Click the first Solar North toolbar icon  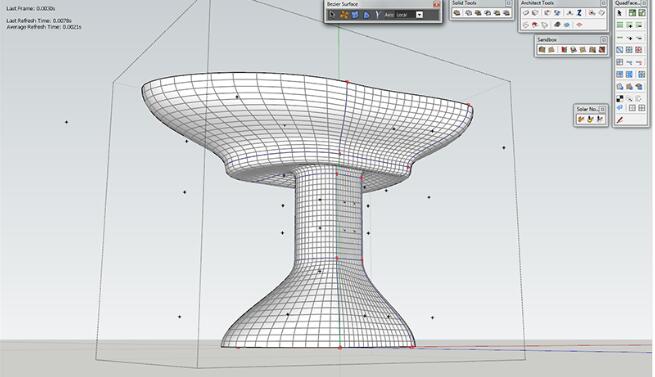pyautogui.click(x=580, y=120)
